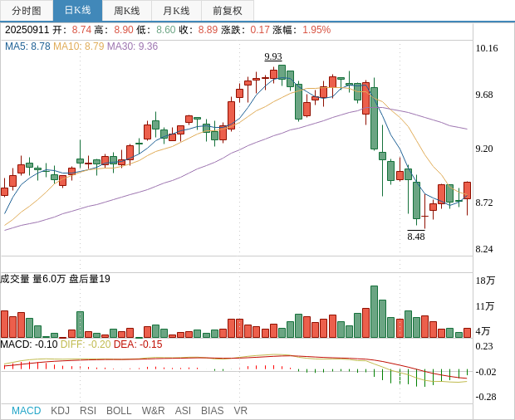This screenshot has width=515, height=420.
Task: Click the 前复权 tab
Action: pyautogui.click(x=228, y=11)
